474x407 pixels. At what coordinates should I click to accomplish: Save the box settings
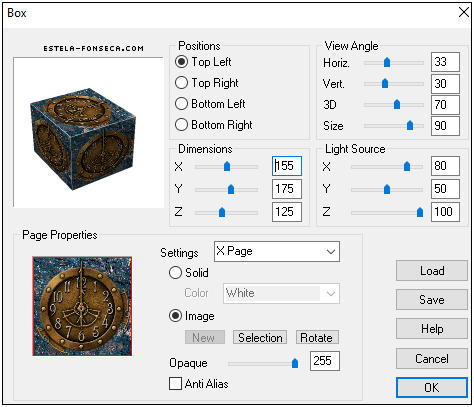(432, 300)
